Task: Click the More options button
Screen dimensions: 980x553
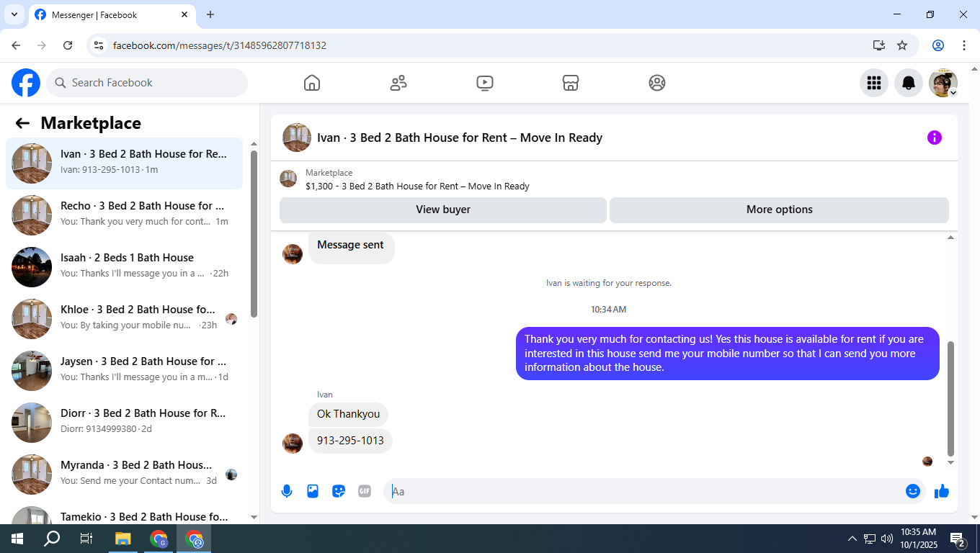Action: [780, 210]
